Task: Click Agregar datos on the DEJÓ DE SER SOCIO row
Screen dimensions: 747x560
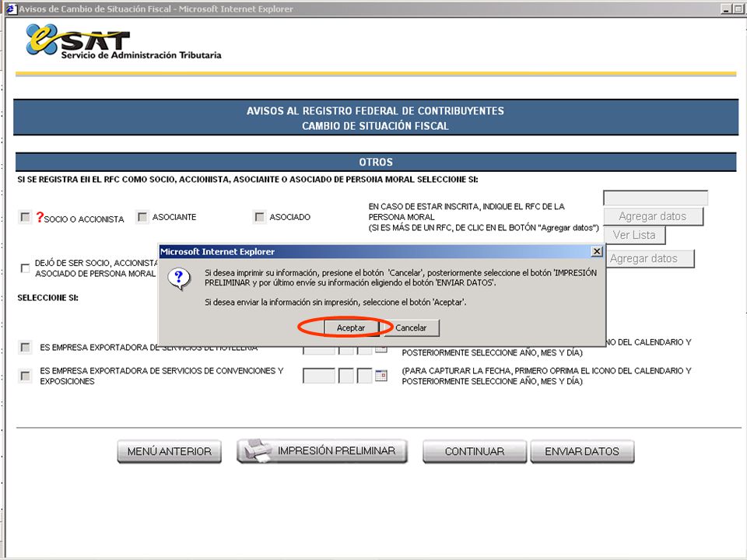Action: 650,258
